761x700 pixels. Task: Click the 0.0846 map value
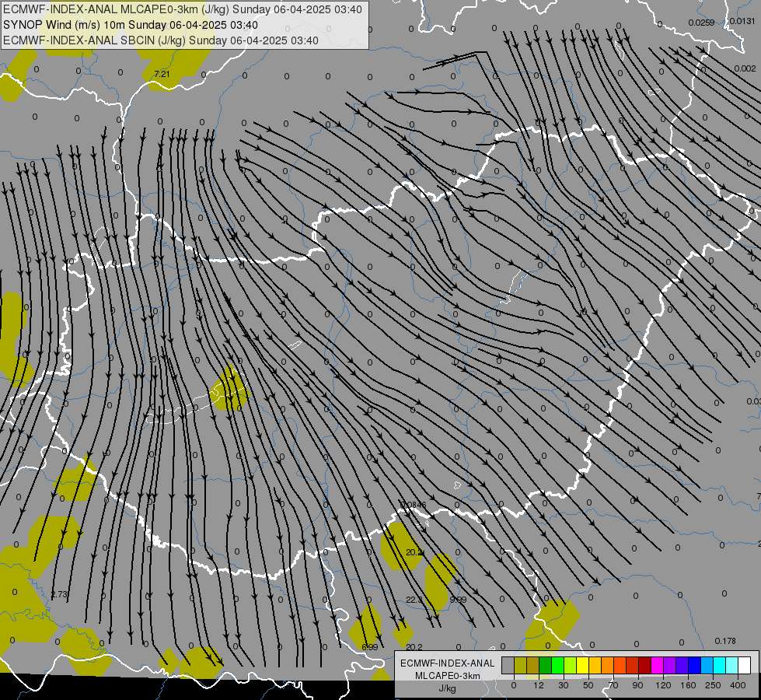[x=413, y=505]
